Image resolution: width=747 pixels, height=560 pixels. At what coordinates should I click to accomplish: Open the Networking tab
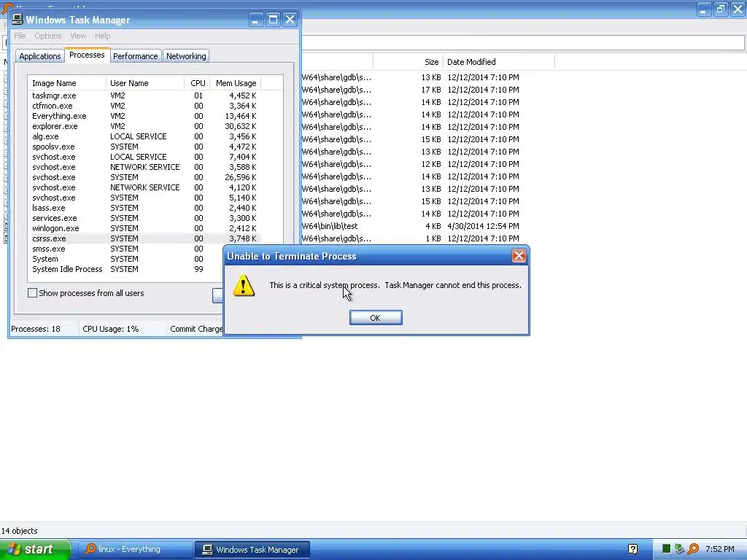click(186, 56)
